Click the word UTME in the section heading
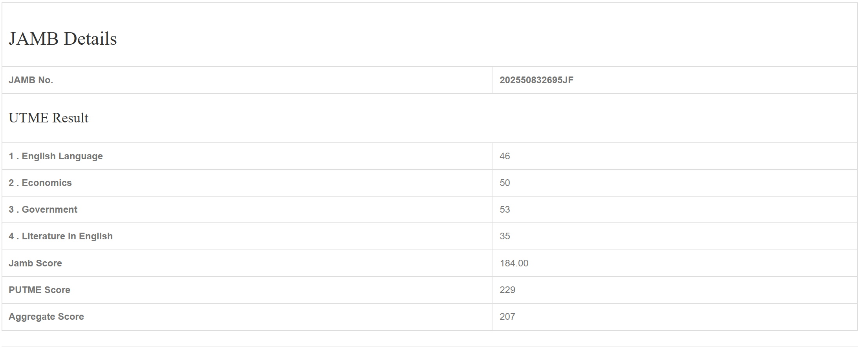This screenshot has width=868, height=348. (x=28, y=118)
